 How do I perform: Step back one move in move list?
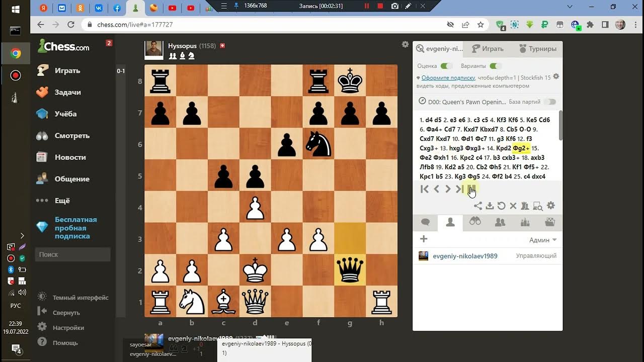[x=437, y=189]
